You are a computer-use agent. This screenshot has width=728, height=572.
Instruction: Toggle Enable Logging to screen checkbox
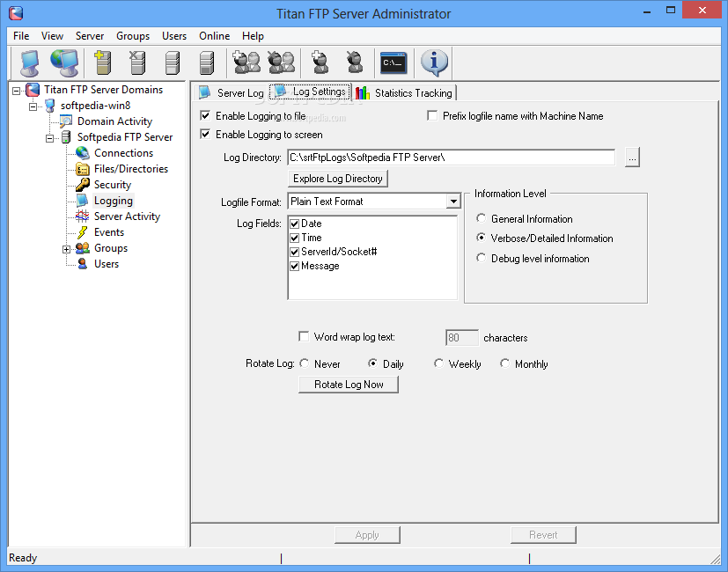[x=205, y=134]
